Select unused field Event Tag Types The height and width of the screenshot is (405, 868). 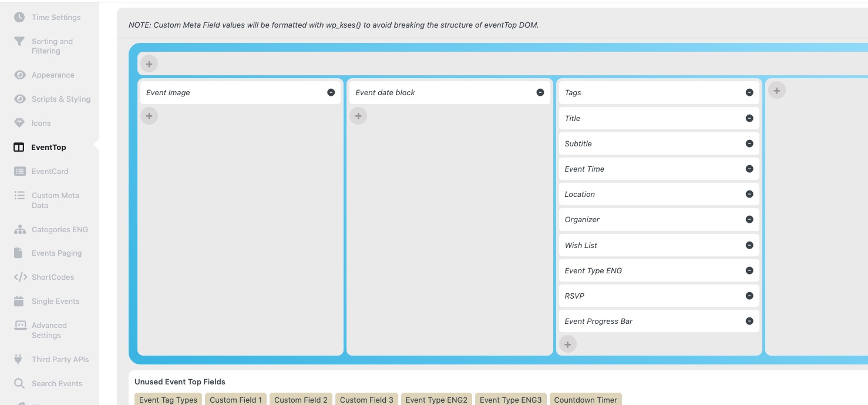click(169, 400)
